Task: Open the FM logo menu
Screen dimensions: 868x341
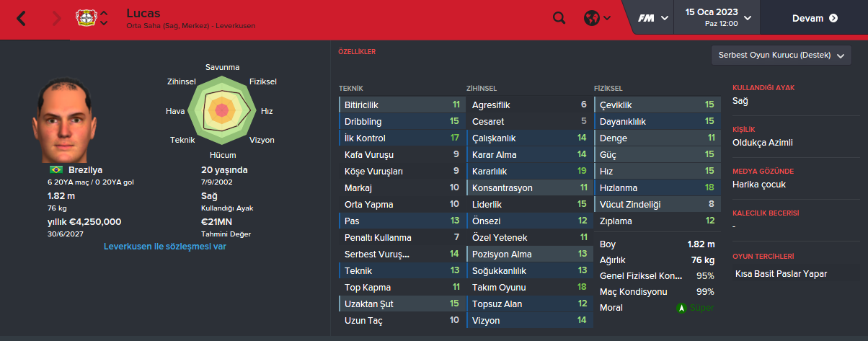Action: pos(653,18)
